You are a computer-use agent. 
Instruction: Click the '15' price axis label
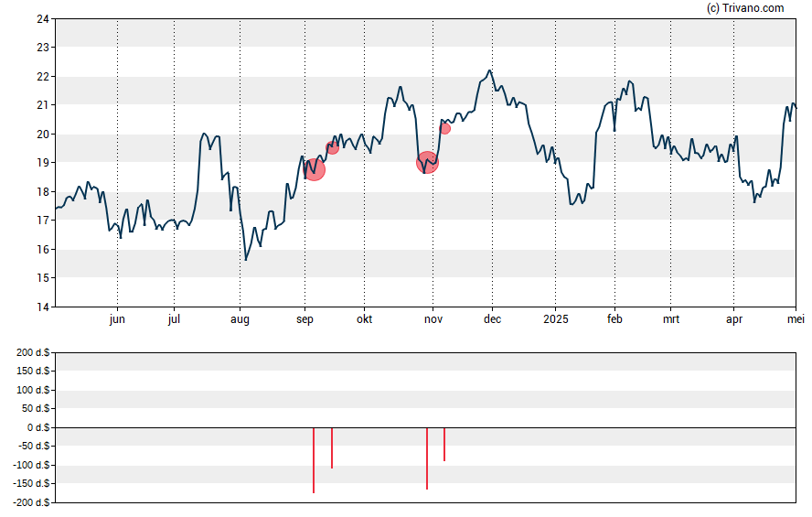(43, 277)
